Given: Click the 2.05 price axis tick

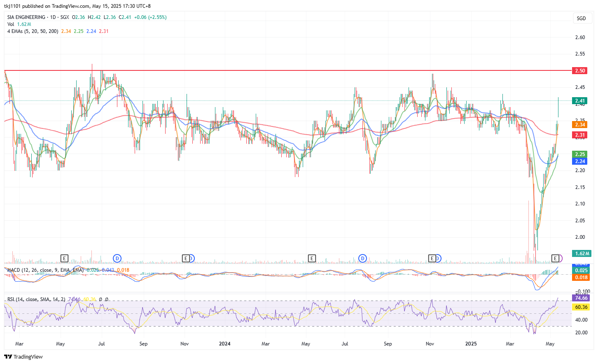Looking at the screenshot, I should click(580, 221).
